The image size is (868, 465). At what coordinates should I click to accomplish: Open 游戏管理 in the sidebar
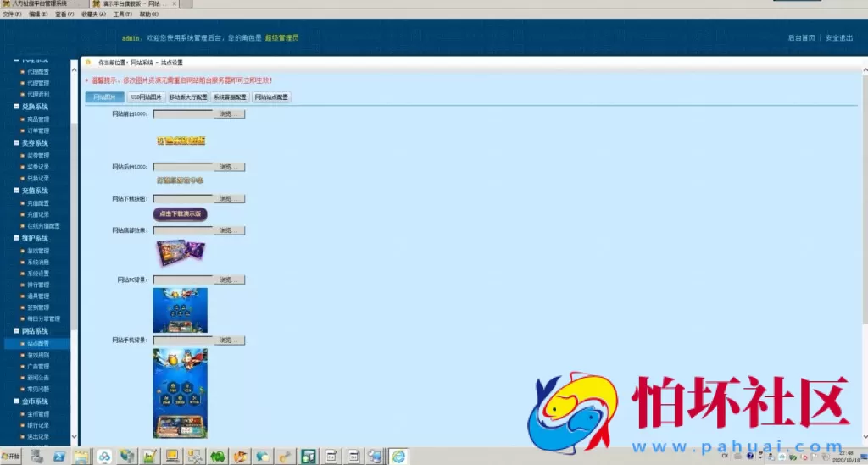pyautogui.click(x=38, y=251)
